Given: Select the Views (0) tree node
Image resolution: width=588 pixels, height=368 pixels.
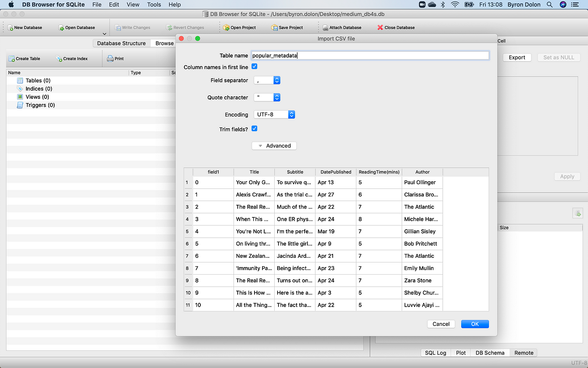Looking at the screenshot, I should coord(37,97).
